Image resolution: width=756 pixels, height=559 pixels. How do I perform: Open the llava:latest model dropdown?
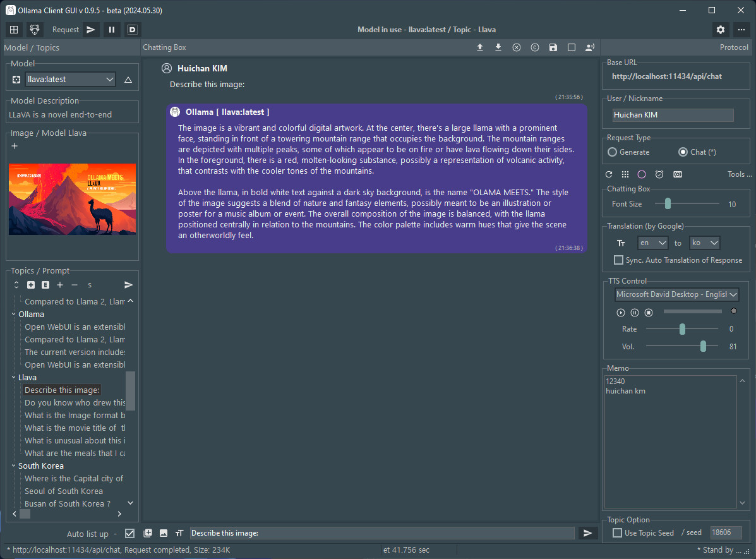pos(70,80)
